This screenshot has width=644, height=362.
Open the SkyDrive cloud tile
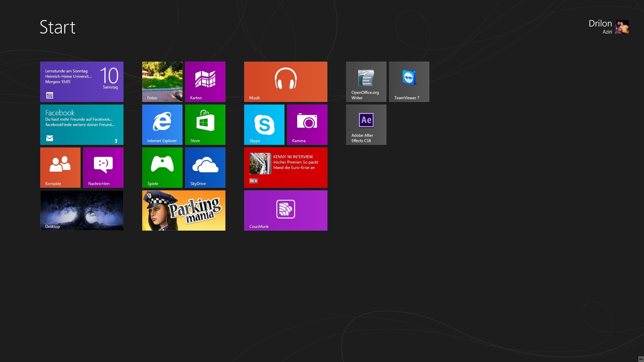205,167
